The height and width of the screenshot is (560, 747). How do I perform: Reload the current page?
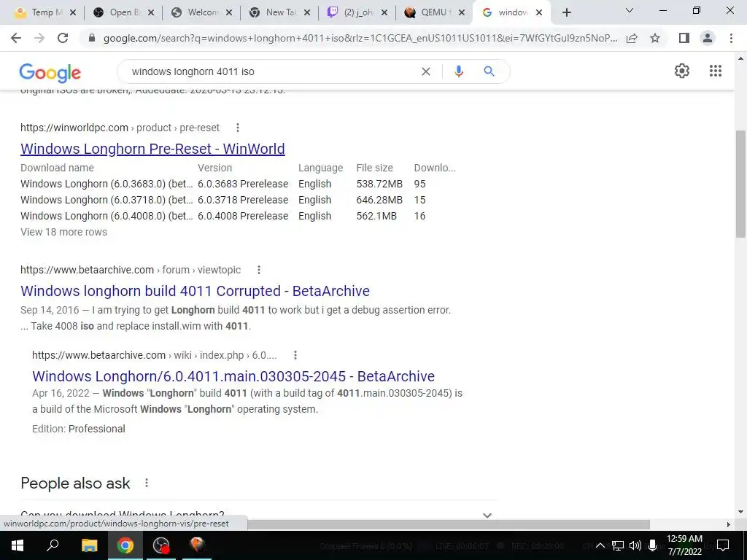point(63,38)
